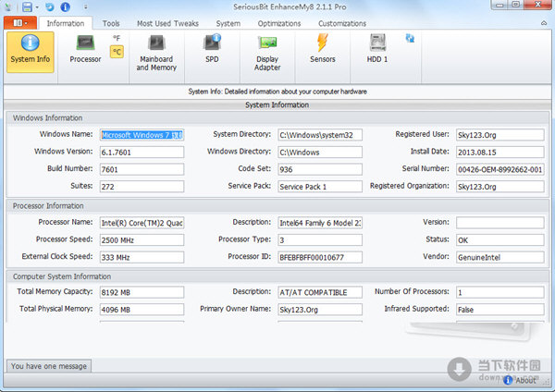Viewport: 555px width, 392px height.
Task: Click the AT/AT COMPATIBLE description field
Action: (x=320, y=292)
